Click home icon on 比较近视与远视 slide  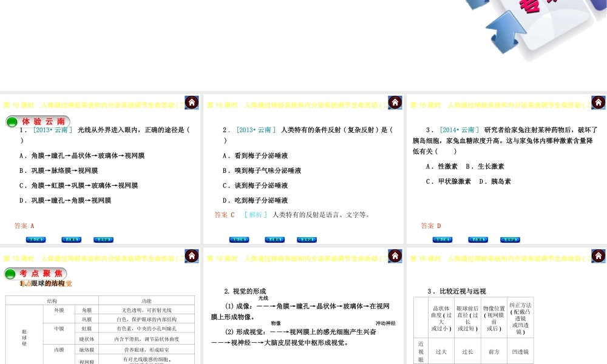click(x=598, y=255)
